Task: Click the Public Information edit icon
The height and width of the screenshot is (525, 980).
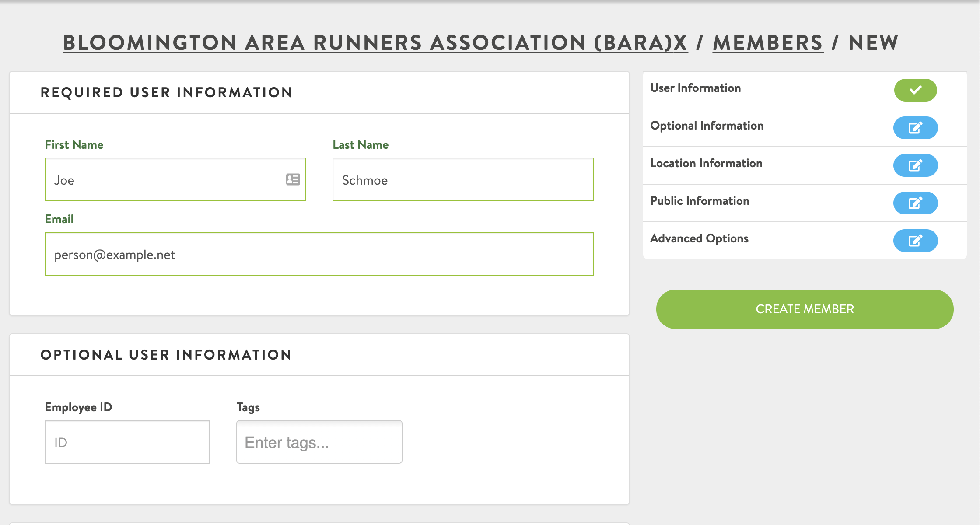Action: [x=915, y=203]
